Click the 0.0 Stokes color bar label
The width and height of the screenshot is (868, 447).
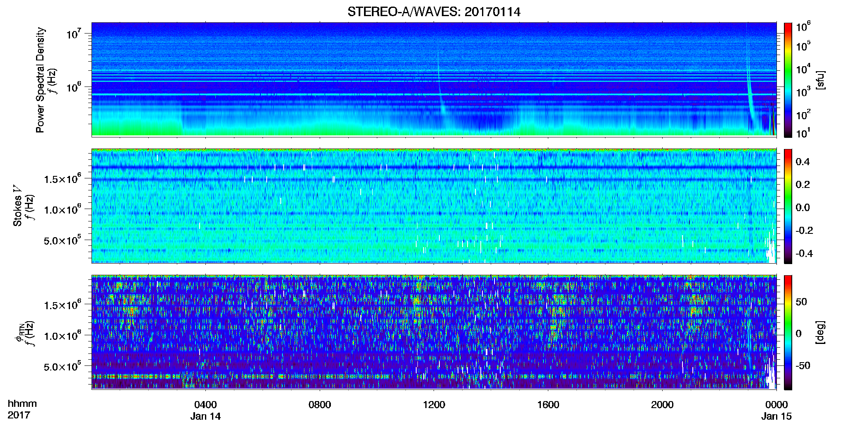[x=803, y=207]
